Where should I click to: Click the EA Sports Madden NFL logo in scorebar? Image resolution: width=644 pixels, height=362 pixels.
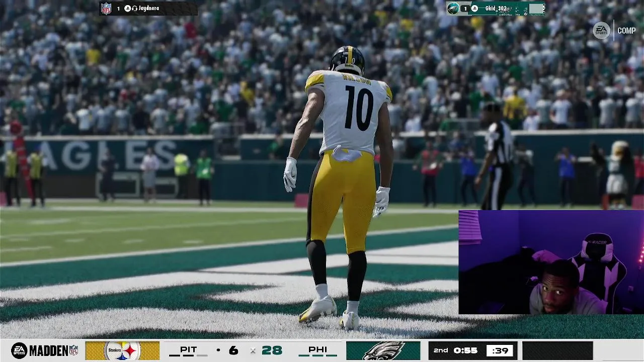[45, 350]
